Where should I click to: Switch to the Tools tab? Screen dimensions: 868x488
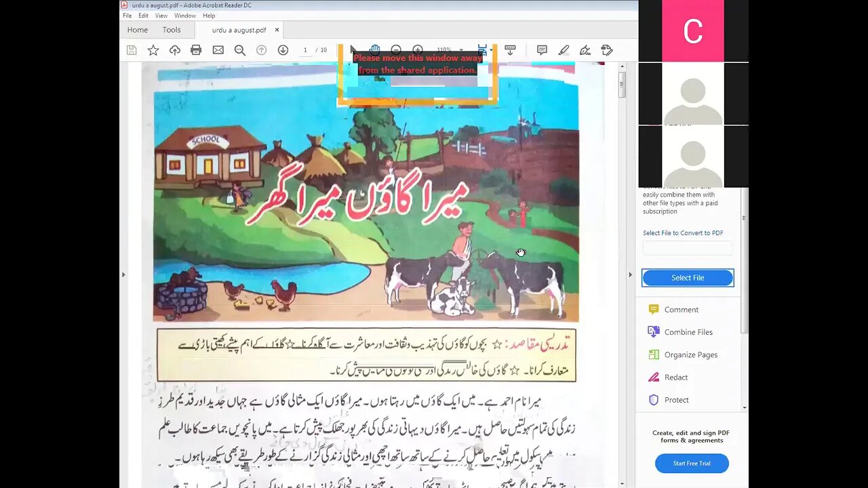coord(172,30)
